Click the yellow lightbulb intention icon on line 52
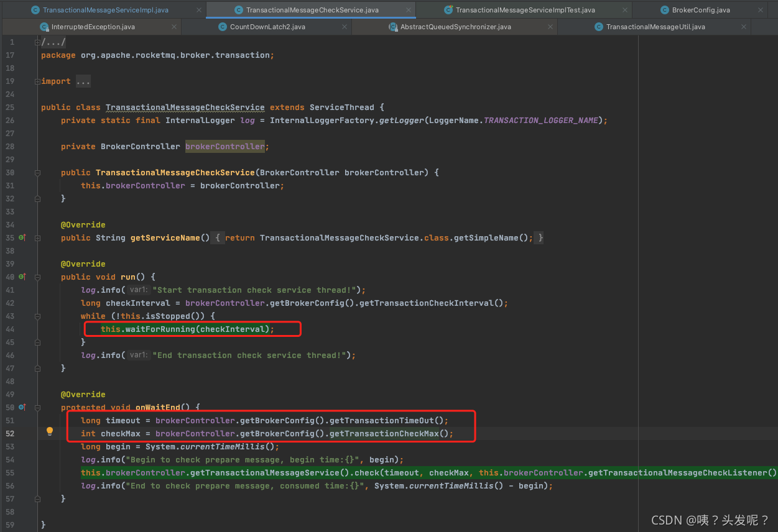The image size is (778, 532). [50, 431]
